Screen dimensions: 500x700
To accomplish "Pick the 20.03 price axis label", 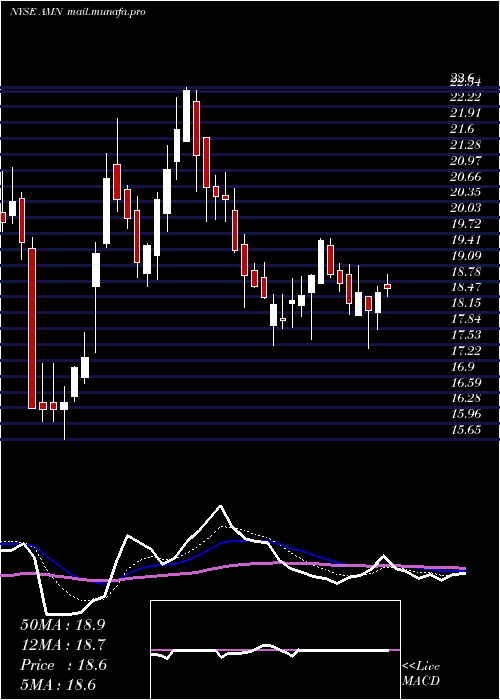I will [465, 208].
